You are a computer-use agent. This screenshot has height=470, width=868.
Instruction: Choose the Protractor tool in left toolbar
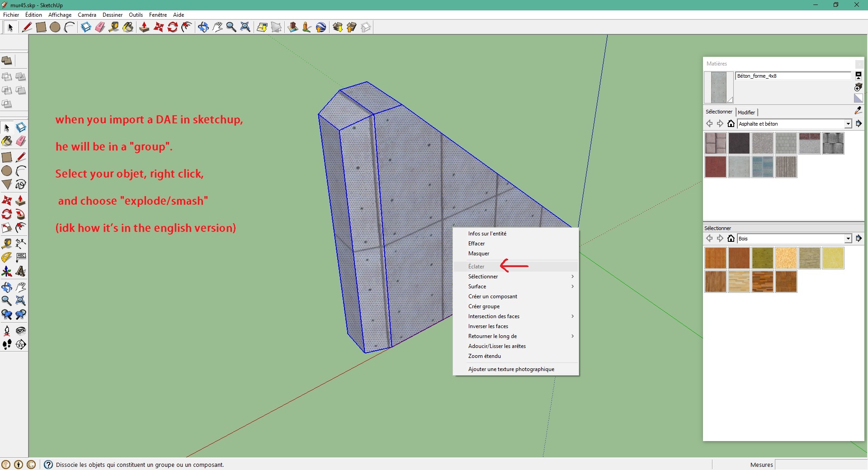click(x=7, y=258)
